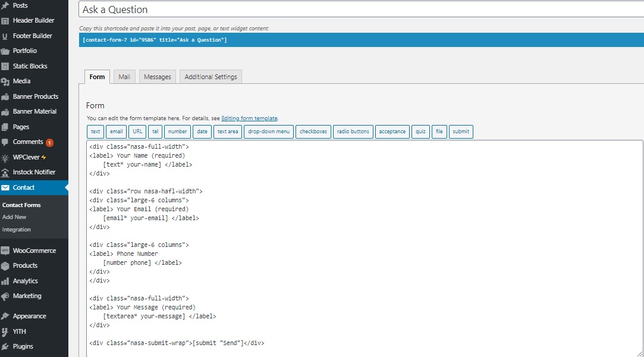The width and height of the screenshot is (644, 357).
Task: Open the Editing form template link
Action: [249, 118]
